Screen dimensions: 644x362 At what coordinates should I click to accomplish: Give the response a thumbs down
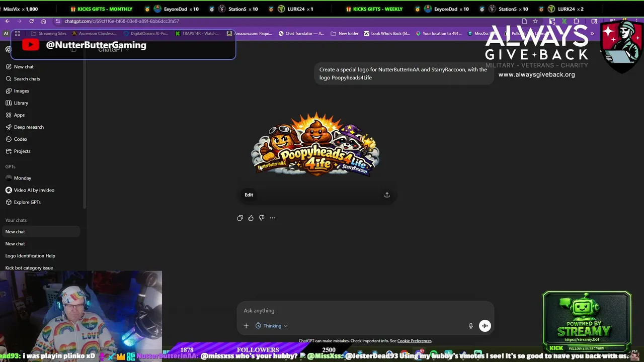click(262, 218)
